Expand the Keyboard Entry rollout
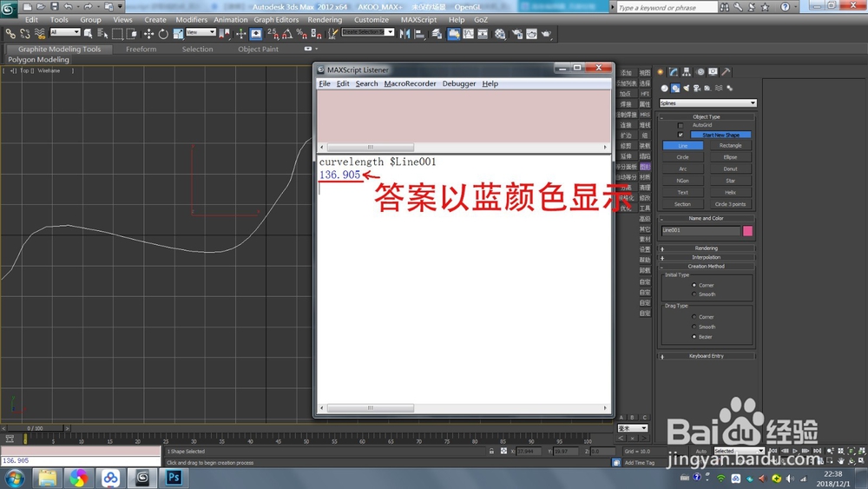Viewport: 868px width, 489px height. [x=707, y=356]
